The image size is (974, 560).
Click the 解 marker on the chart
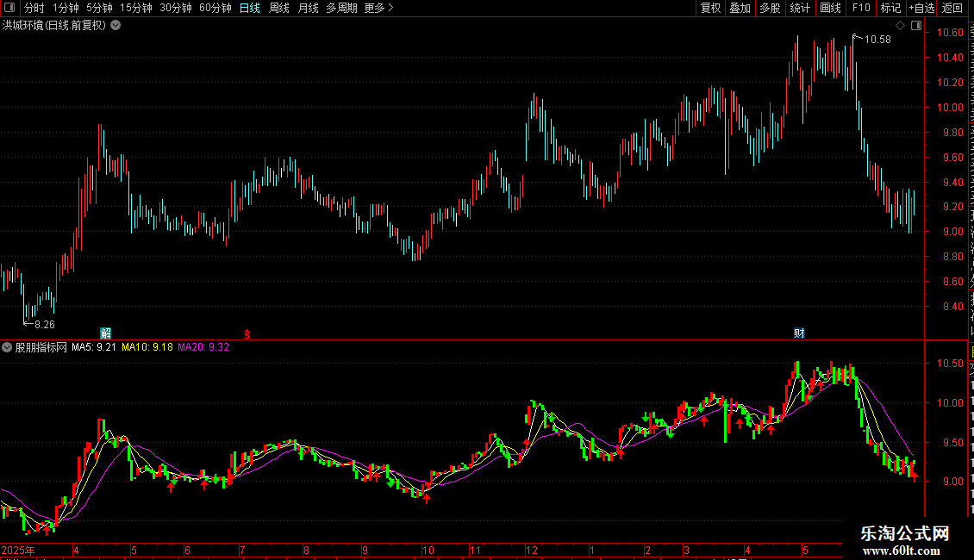[x=106, y=333]
